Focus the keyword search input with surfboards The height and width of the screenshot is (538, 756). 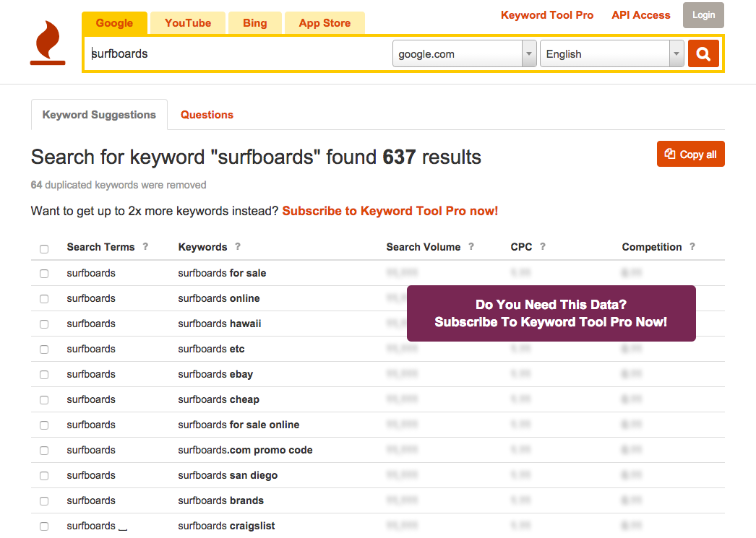(x=239, y=53)
